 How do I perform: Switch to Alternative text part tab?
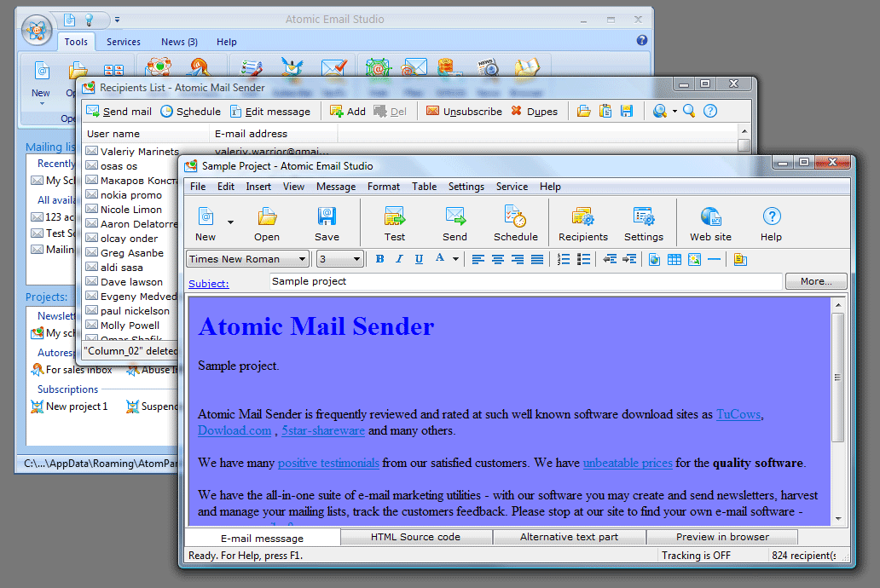coord(569,537)
